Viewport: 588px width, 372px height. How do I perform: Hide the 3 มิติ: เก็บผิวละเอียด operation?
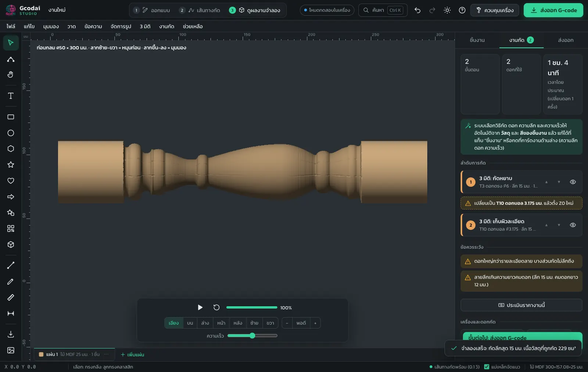(573, 225)
